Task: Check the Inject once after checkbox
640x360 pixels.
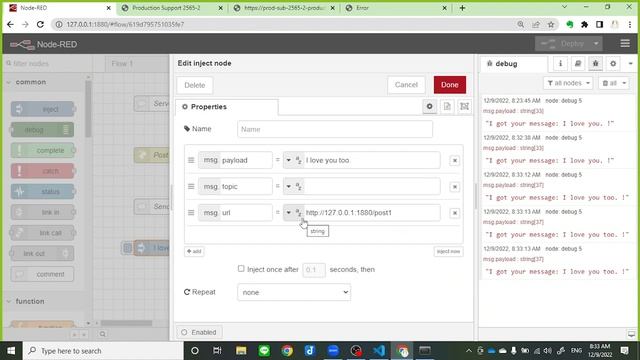Action: (241, 269)
